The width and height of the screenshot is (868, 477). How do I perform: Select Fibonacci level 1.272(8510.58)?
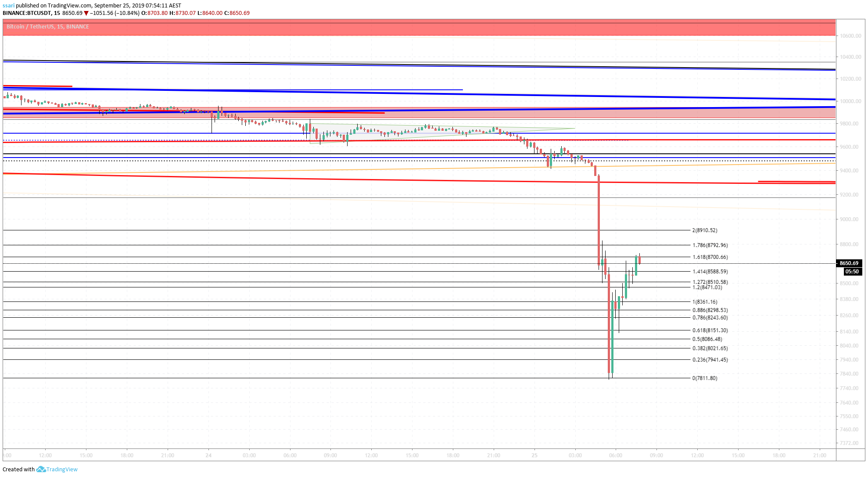[710, 282]
